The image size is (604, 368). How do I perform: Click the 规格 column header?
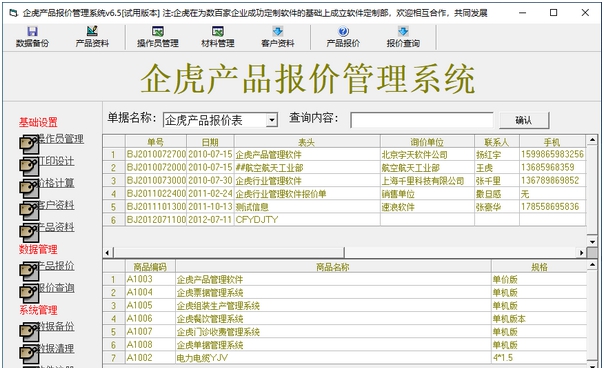[x=539, y=267]
